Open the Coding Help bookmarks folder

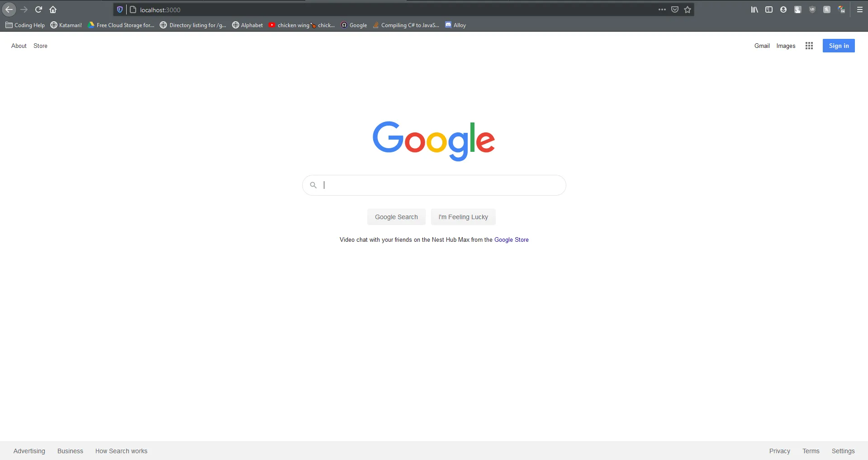[25, 25]
